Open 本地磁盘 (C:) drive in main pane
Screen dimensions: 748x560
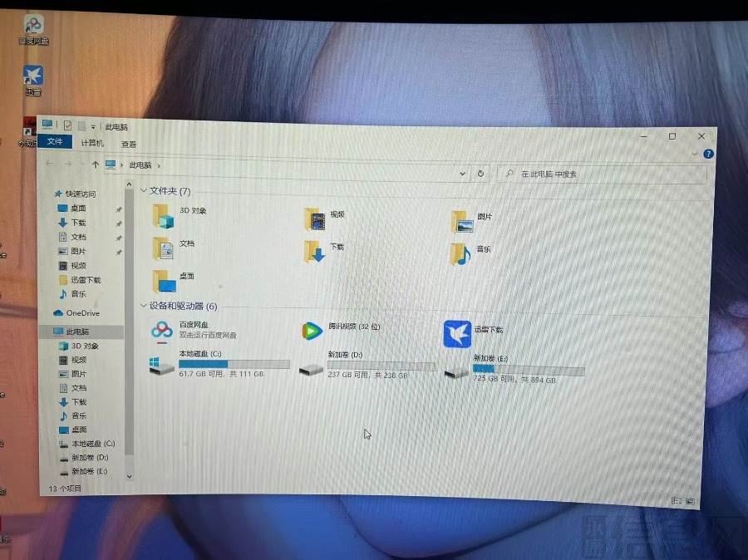click(x=162, y=365)
